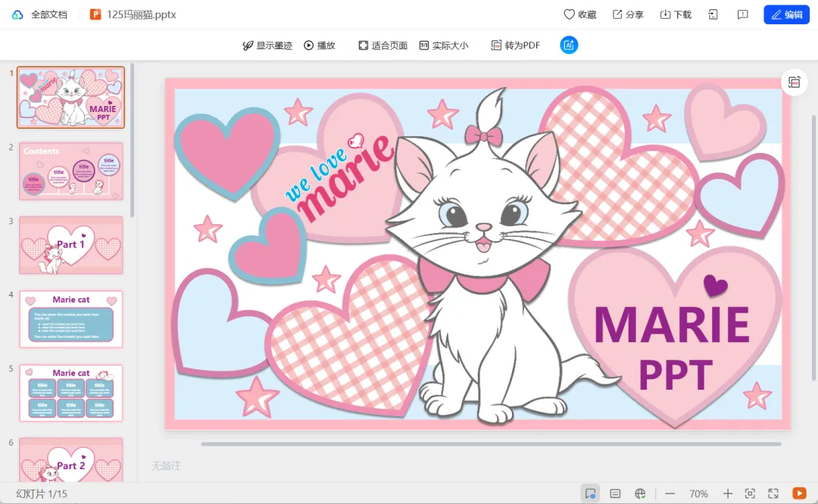Open 全部文档 all documents link

(x=49, y=14)
